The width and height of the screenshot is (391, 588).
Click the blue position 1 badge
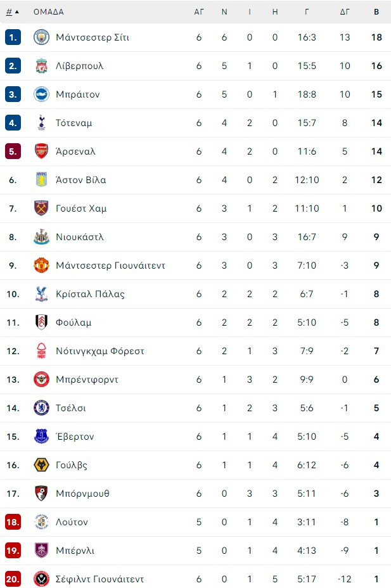(x=13, y=37)
